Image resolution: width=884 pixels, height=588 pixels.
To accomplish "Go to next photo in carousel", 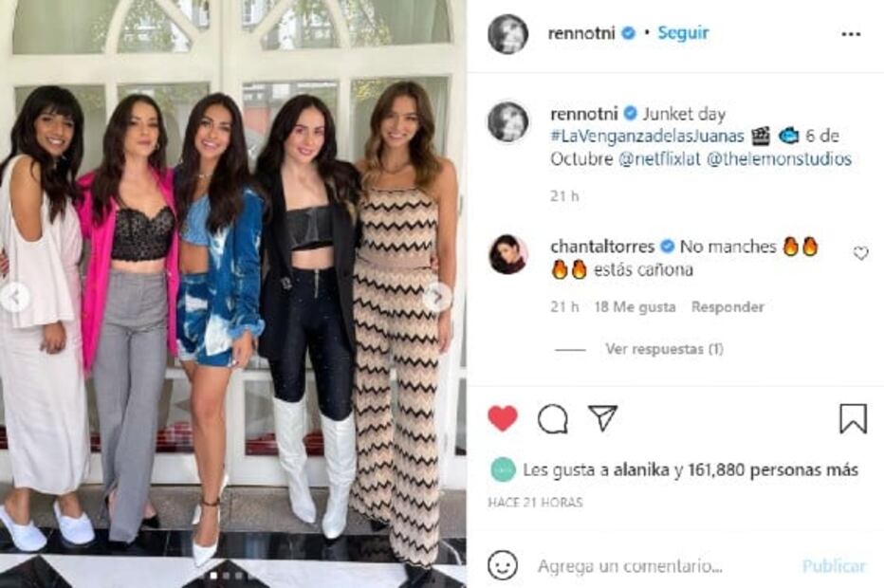I will tap(437, 297).
